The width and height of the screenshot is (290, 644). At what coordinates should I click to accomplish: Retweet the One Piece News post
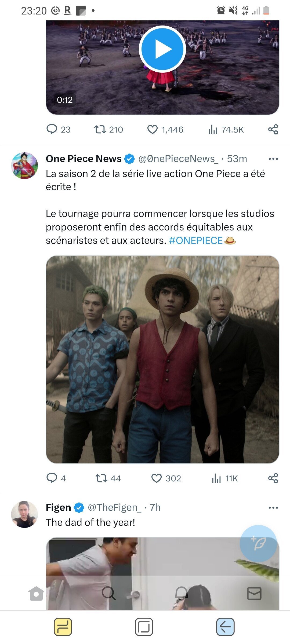108,478
